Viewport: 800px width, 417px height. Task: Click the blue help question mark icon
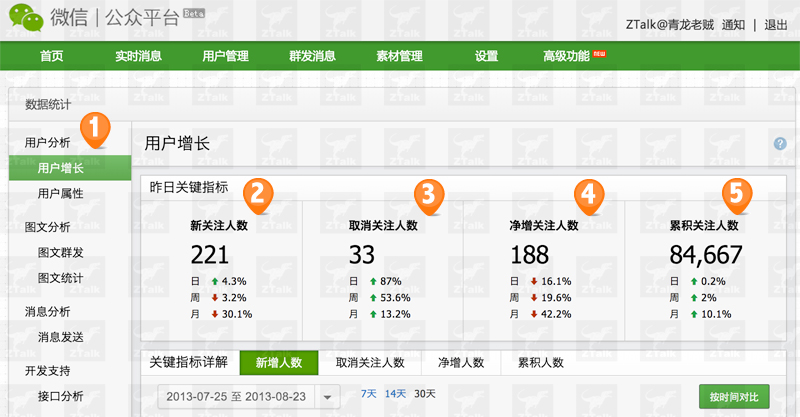coord(780,144)
